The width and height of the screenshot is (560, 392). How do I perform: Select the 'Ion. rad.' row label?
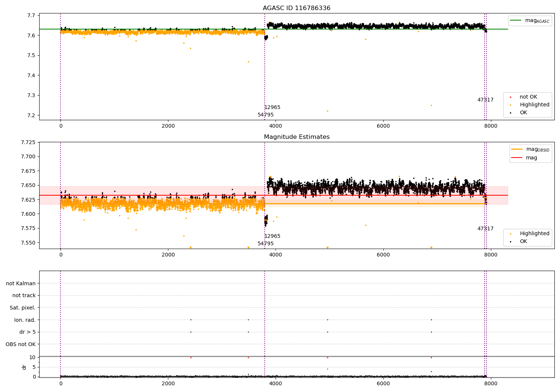tap(25, 320)
